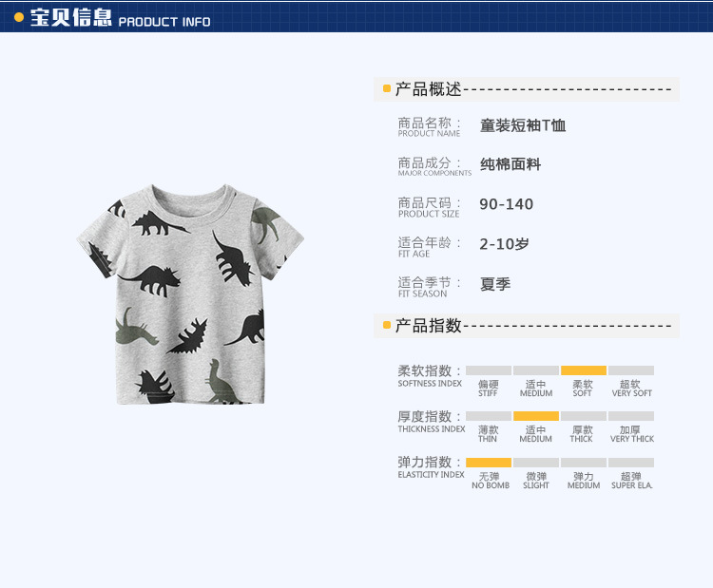
Task: Click the orange bullet next to 产品概述
Action: pyautogui.click(x=387, y=88)
